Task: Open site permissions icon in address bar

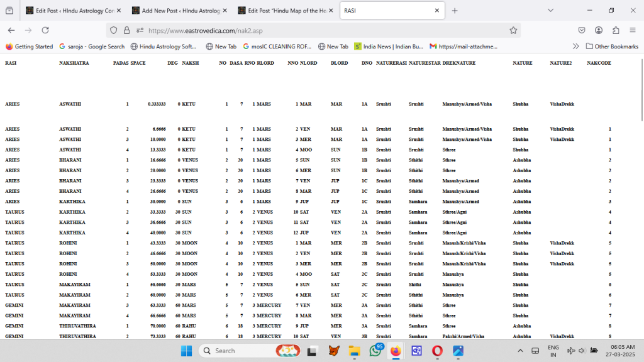Action: [140, 30]
